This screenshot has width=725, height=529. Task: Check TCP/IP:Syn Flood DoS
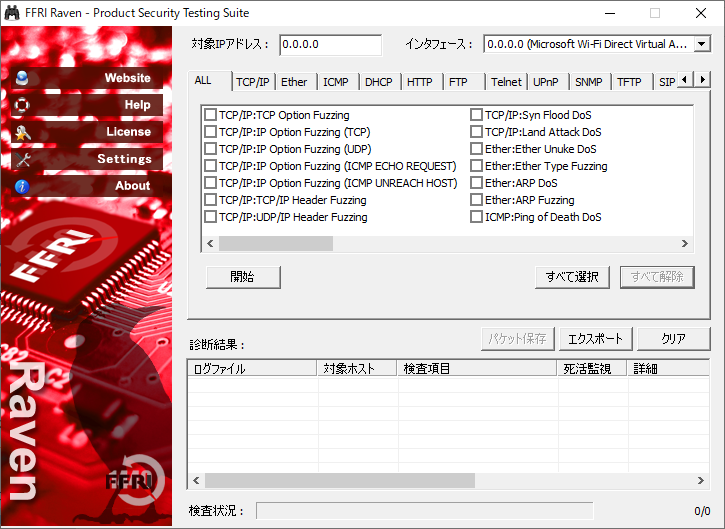476,115
